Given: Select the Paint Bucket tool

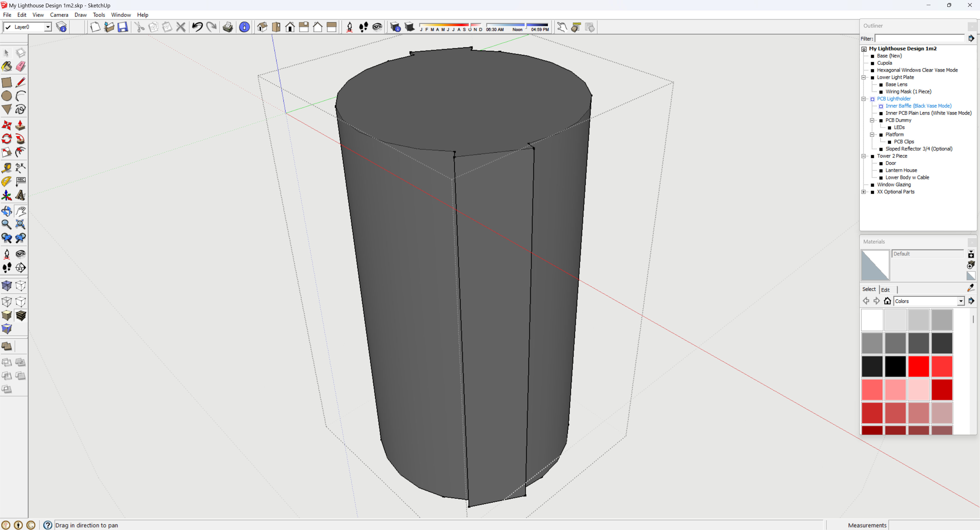Looking at the screenshot, I should click(7, 66).
